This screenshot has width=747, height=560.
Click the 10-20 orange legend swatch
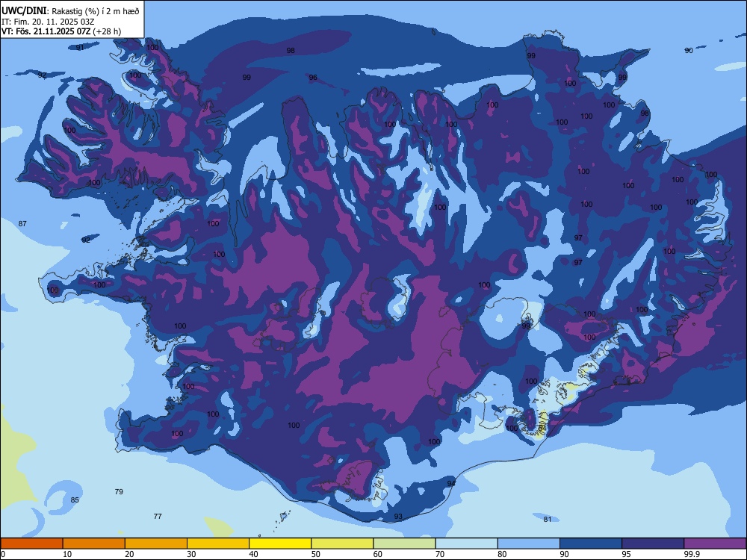94,544
